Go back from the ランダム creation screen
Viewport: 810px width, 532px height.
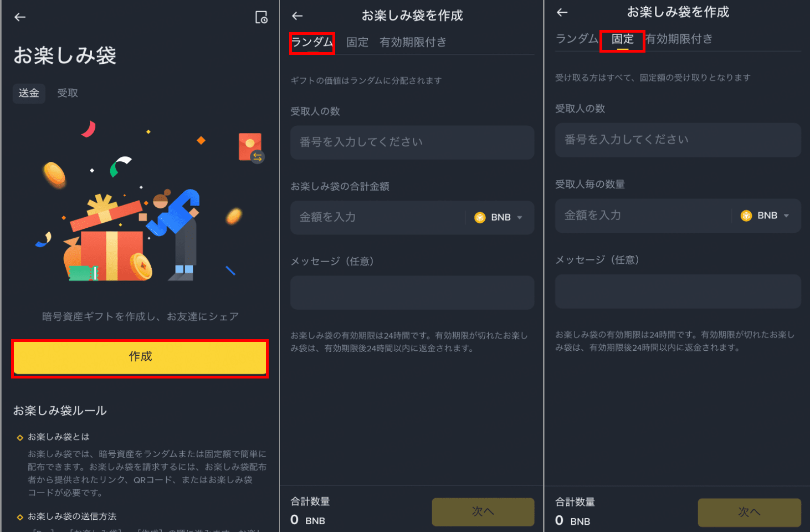[x=298, y=16]
